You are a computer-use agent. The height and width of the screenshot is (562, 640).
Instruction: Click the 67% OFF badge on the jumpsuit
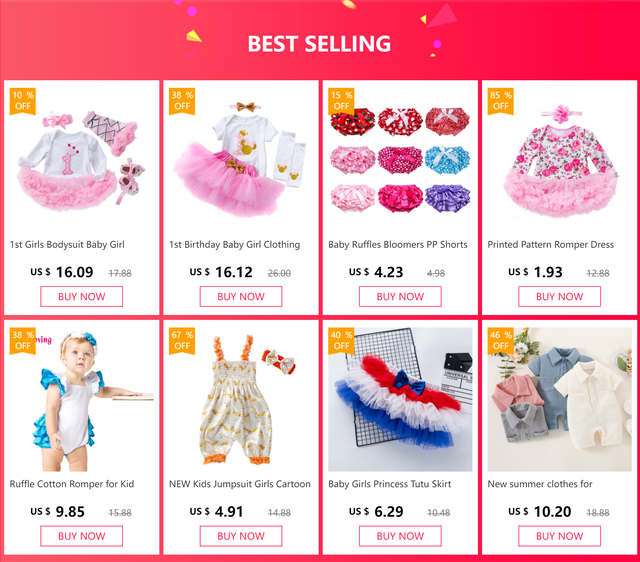point(182,340)
